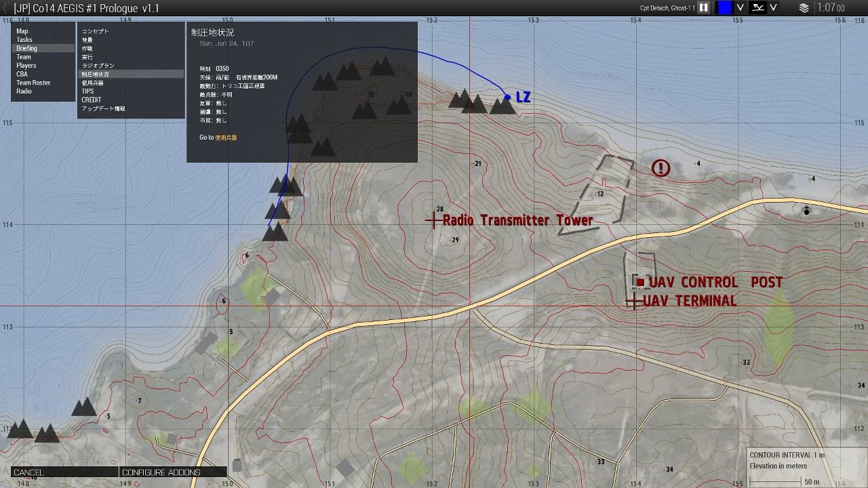Image resolution: width=868 pixels, height=488 pixels.
Task: Open the Tasks section
Action: 43,40
